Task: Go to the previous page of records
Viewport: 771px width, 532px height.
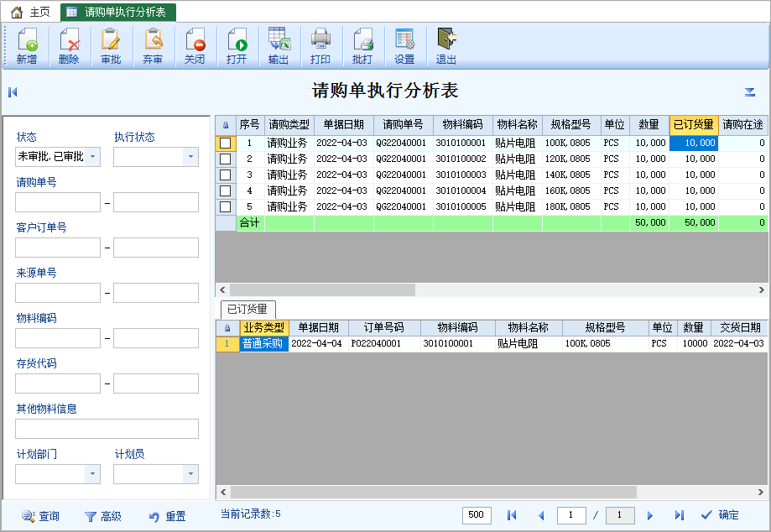Action: [x=541, y=514]
